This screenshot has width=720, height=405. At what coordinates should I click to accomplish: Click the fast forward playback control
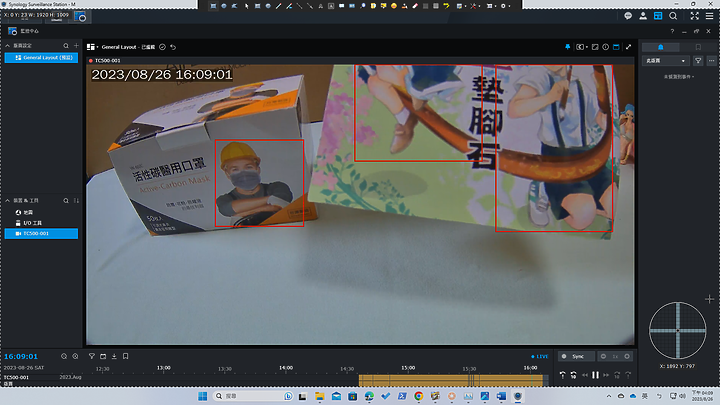(x=606, y=375)
